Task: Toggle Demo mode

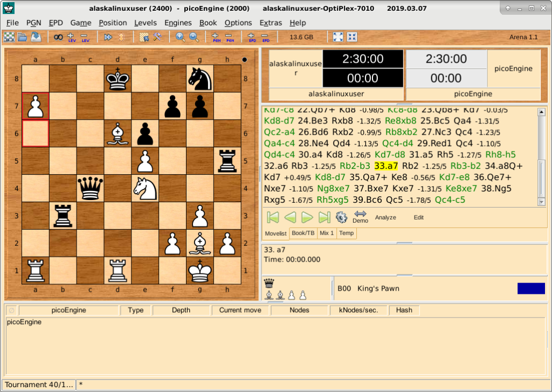Action: [360, 217]
